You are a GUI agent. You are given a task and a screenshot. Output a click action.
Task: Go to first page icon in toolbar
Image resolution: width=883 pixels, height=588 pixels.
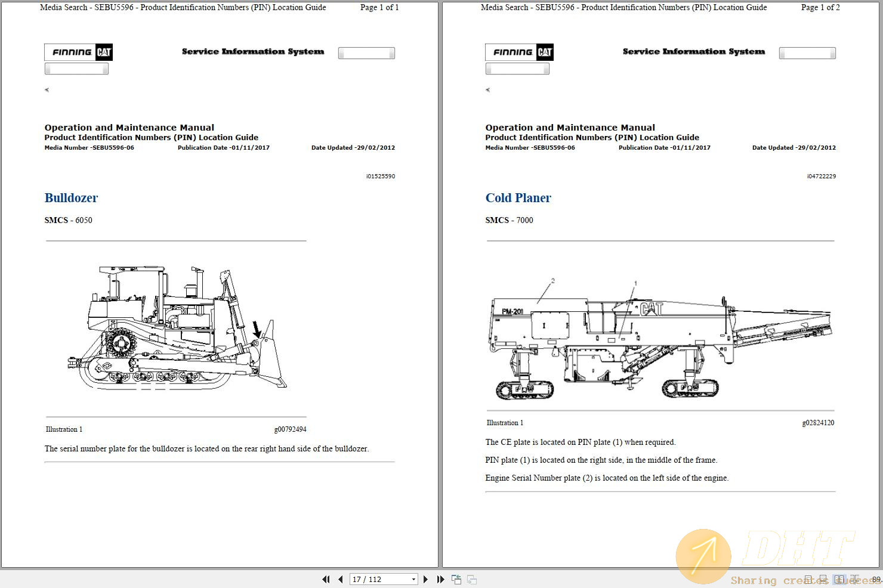(326, 579)
